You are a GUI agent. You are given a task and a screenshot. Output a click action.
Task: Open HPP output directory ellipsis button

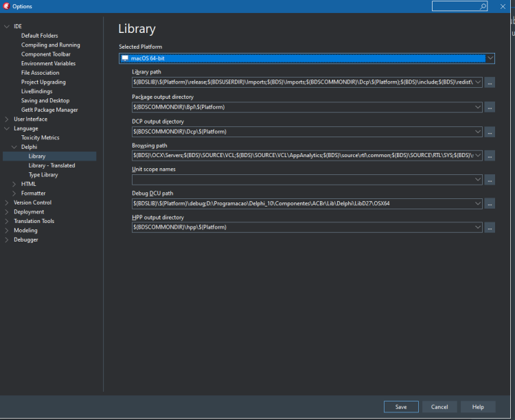click(x=490, y=228)
